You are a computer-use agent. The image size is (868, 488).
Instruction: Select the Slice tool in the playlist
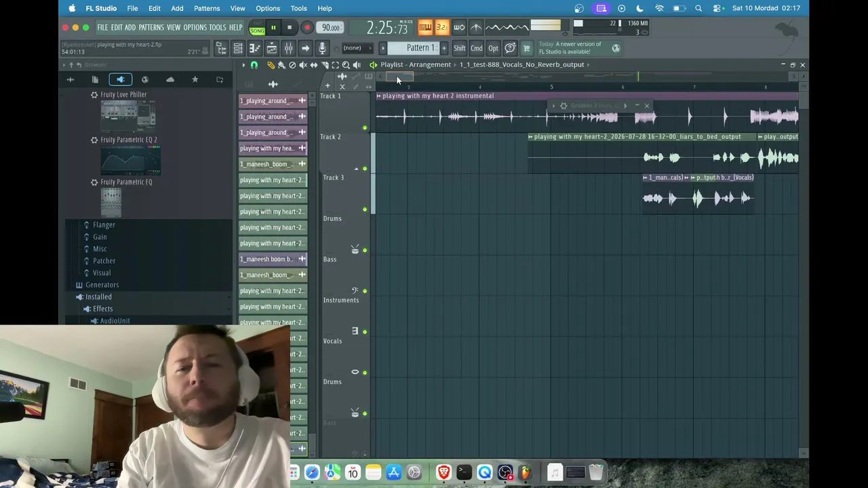[x=325, y=65]
